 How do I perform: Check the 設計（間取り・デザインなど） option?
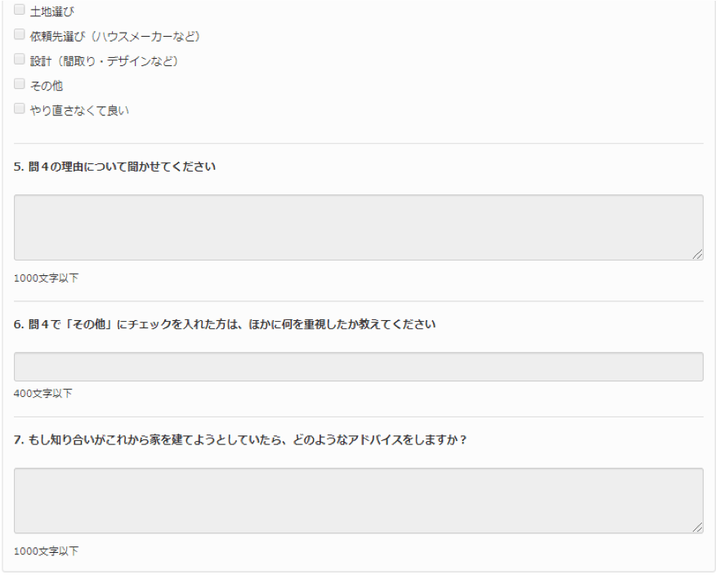(19, 59)
